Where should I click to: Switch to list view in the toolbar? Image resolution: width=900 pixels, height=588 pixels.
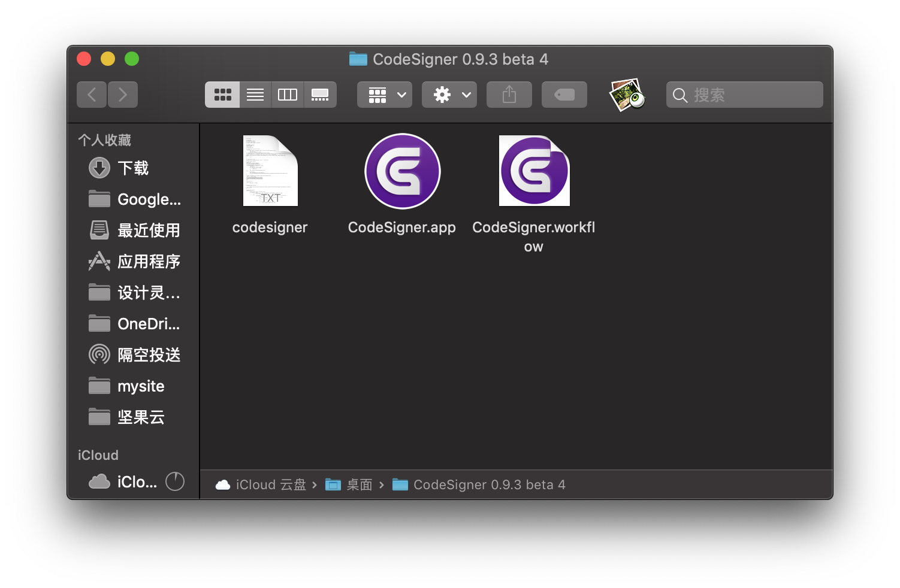point(255,94)
